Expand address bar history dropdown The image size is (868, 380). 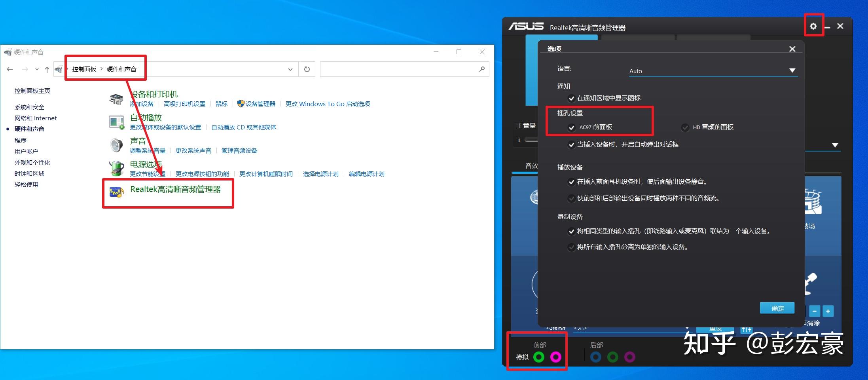290,69
